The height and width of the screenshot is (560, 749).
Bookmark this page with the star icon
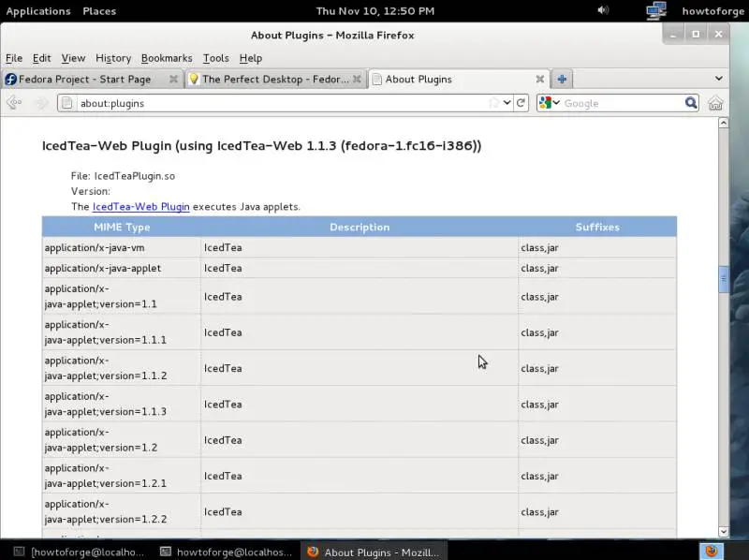pyautogui.click(x=494, y=103)
